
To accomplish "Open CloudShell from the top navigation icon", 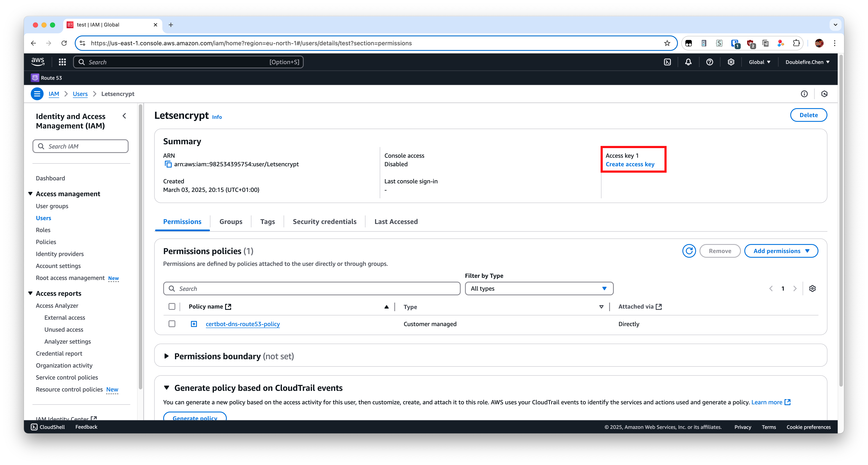I will 667,62.
